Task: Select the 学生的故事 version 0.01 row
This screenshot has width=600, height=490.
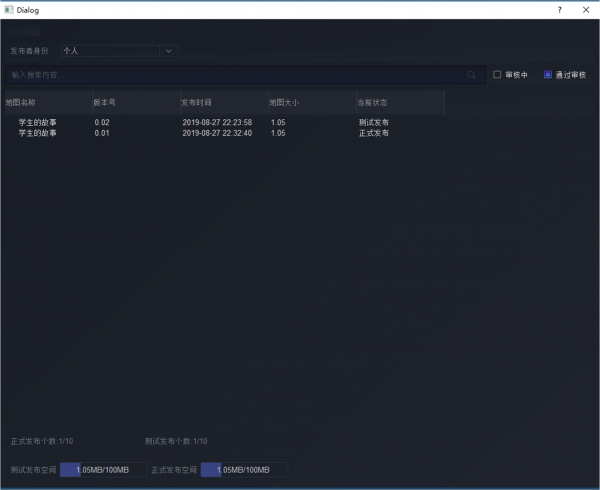Action: coord(225,133)
